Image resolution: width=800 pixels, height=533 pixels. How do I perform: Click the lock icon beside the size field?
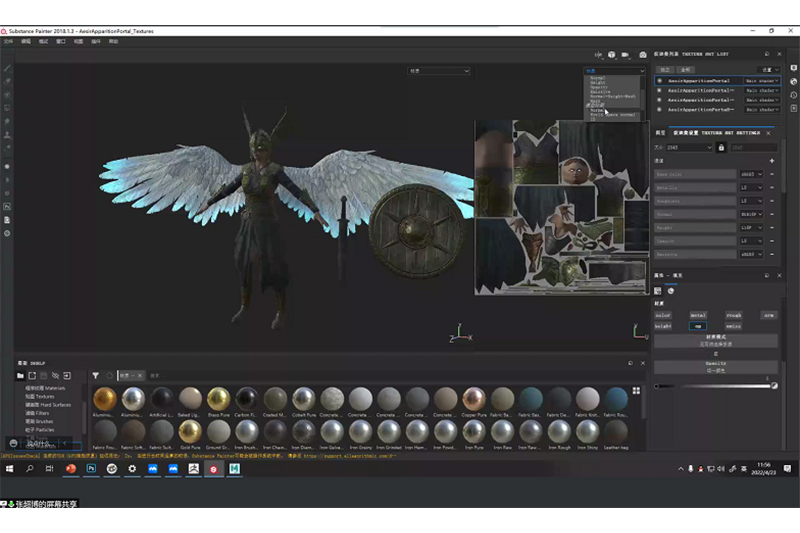coord(720,147)
